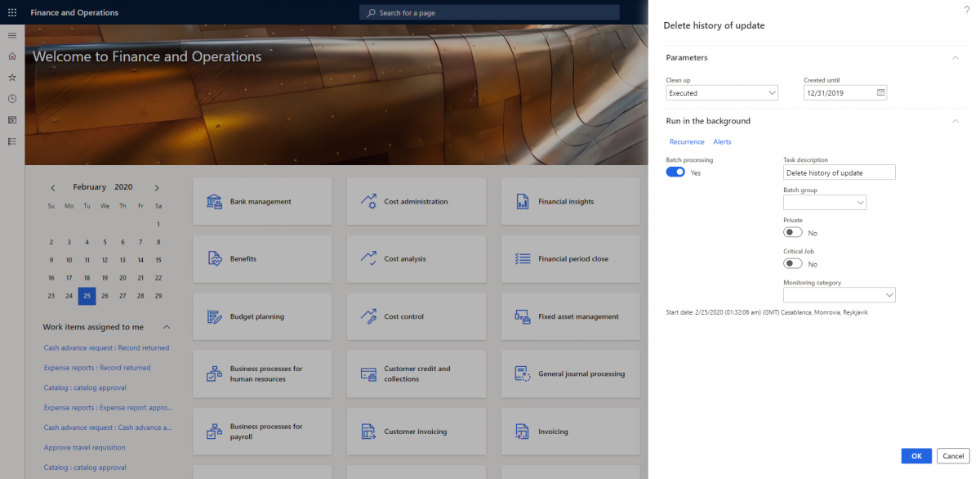Open calendar picker for Created until

tap(880, 93)
